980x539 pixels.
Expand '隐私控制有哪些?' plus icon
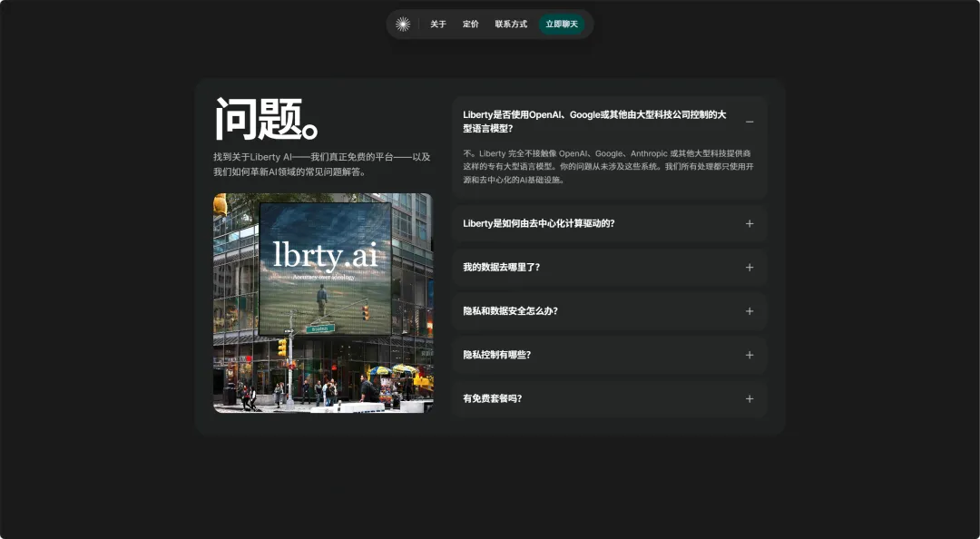tap(750, 355)
